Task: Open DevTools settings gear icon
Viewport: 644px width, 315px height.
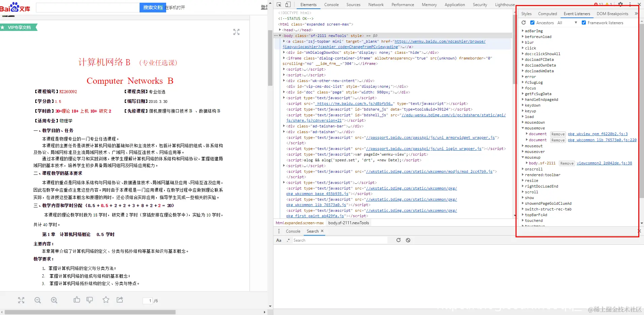Action: tap(620, 4)
